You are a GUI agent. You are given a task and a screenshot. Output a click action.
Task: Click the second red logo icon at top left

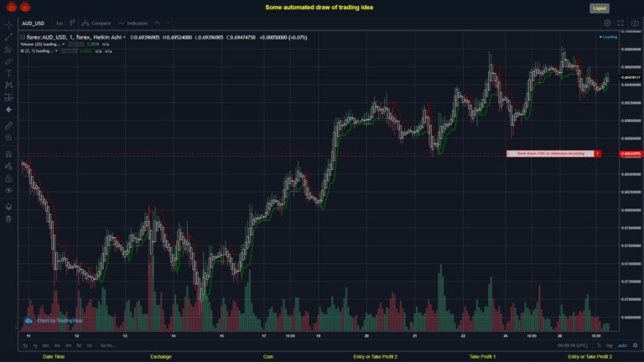click(25, 7)
